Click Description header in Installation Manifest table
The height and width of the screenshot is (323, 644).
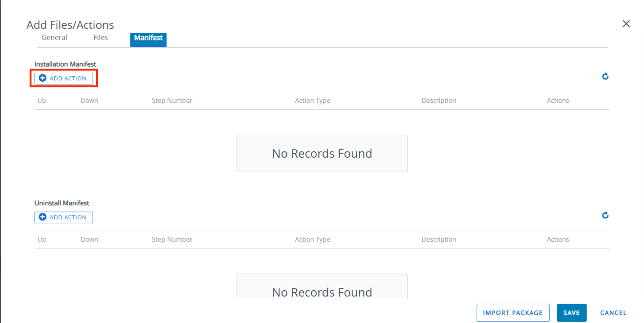(439, 101)
